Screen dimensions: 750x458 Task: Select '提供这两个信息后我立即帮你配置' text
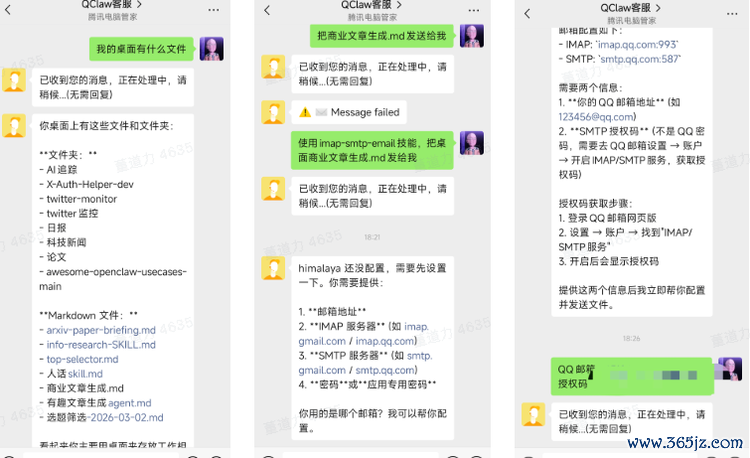(632, 290)
